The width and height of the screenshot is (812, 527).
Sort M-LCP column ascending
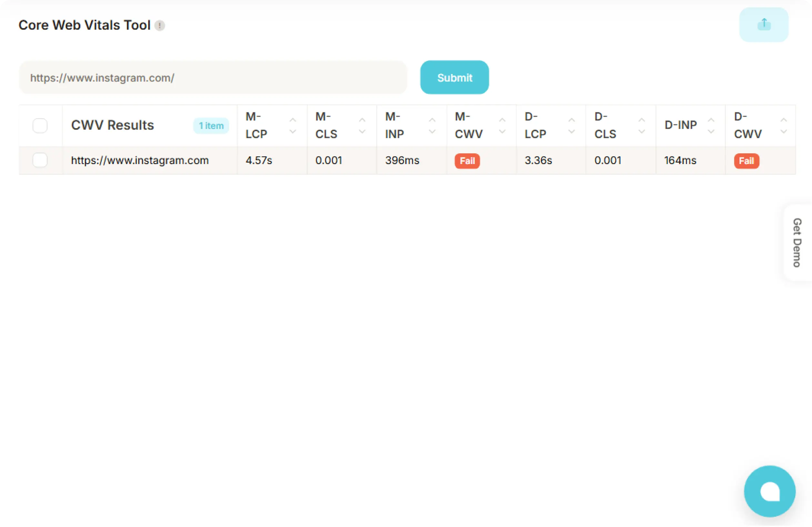click(293, 119)
